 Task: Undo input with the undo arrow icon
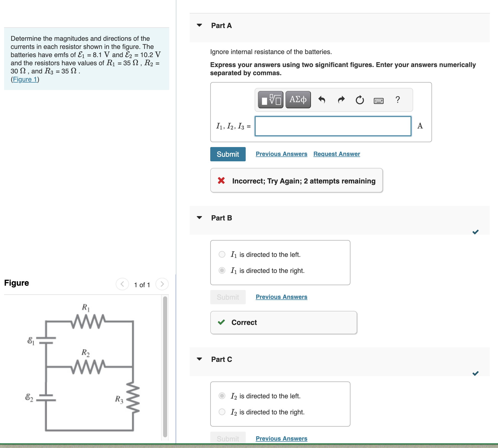322,100
